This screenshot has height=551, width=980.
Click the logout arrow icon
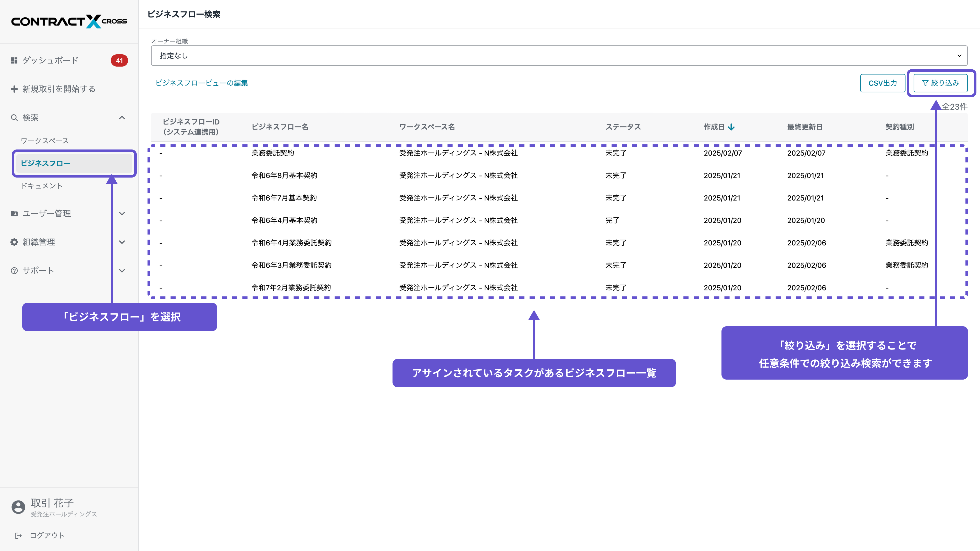18,535
